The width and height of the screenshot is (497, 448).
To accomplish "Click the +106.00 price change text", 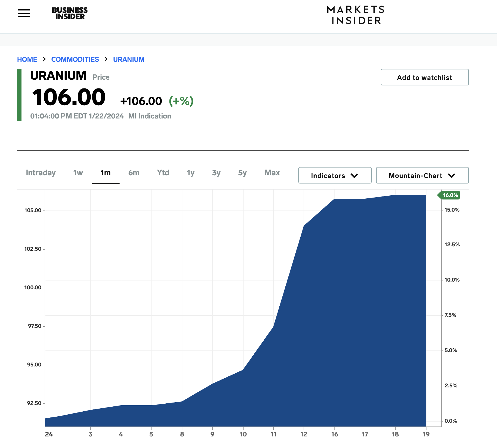I will (141, 101).
